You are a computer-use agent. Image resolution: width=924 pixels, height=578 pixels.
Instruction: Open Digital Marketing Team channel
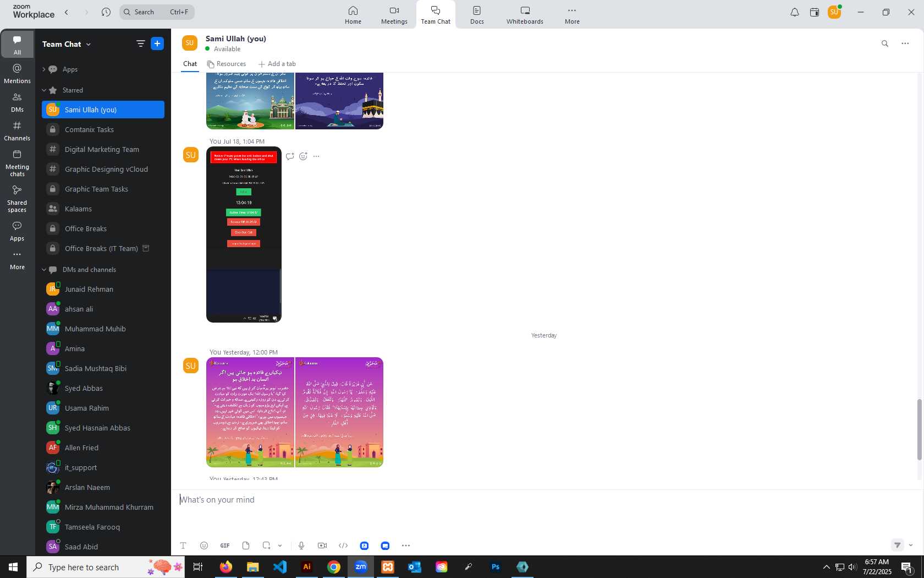coord(103,149)
